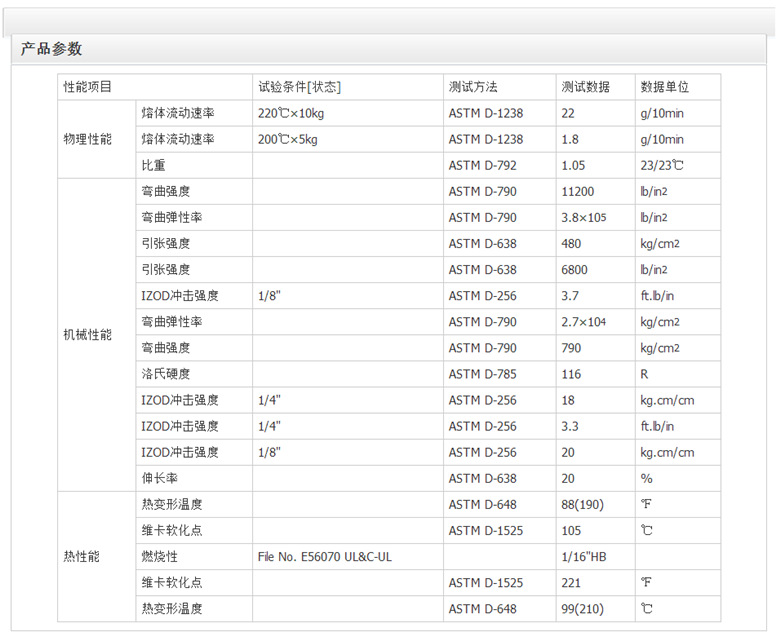Click the value 18 cell
The height and width of the screenshot is (636, 780).
[595, 400]
